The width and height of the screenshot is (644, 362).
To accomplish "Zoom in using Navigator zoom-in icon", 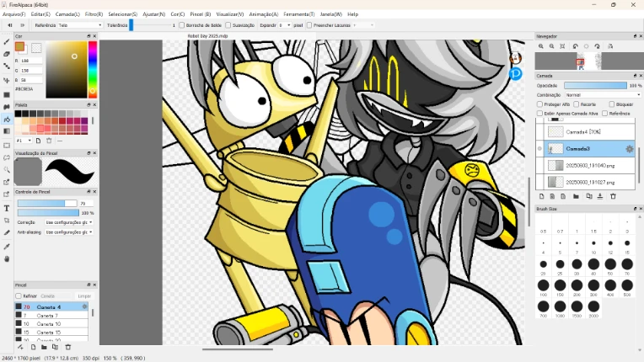I will [541, 46].
